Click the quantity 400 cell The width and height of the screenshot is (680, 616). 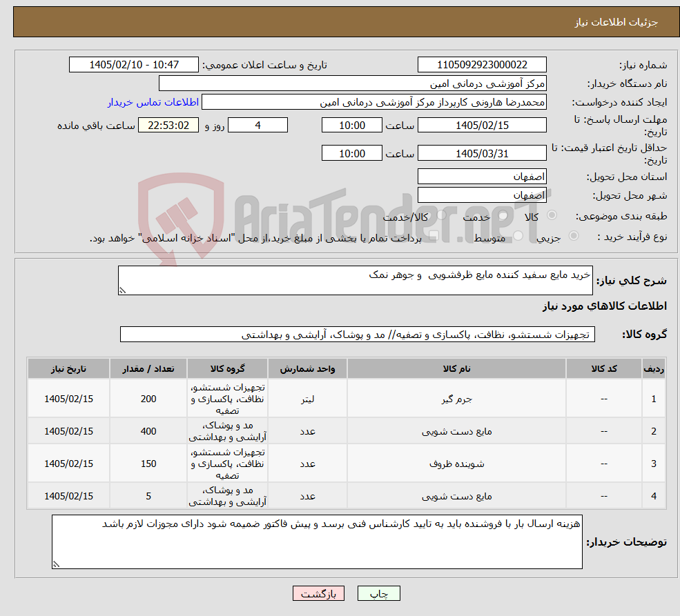coord(148,431)
